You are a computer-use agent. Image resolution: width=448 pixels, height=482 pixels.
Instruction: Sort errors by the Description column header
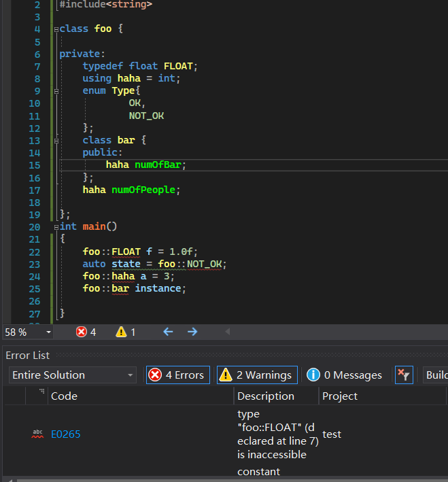point(266,396)
